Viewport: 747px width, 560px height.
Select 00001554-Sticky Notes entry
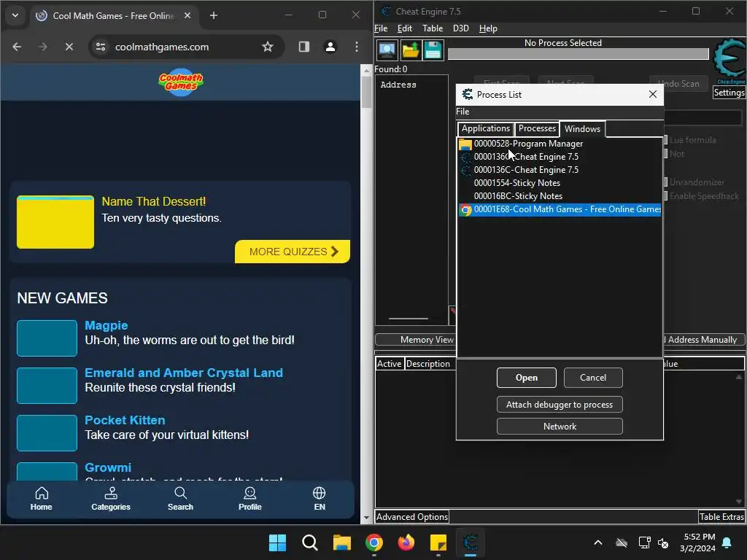click(x=560, y=183)
